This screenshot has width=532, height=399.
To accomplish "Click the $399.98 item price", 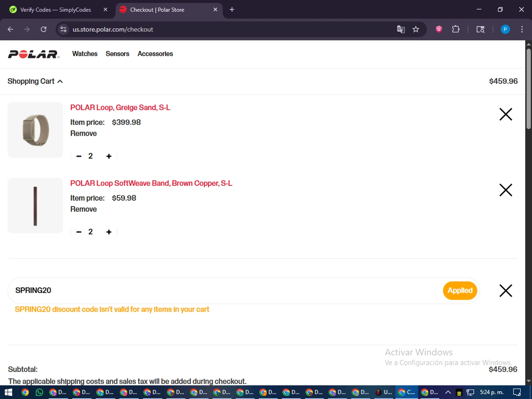I will click(x=126, y=122).
